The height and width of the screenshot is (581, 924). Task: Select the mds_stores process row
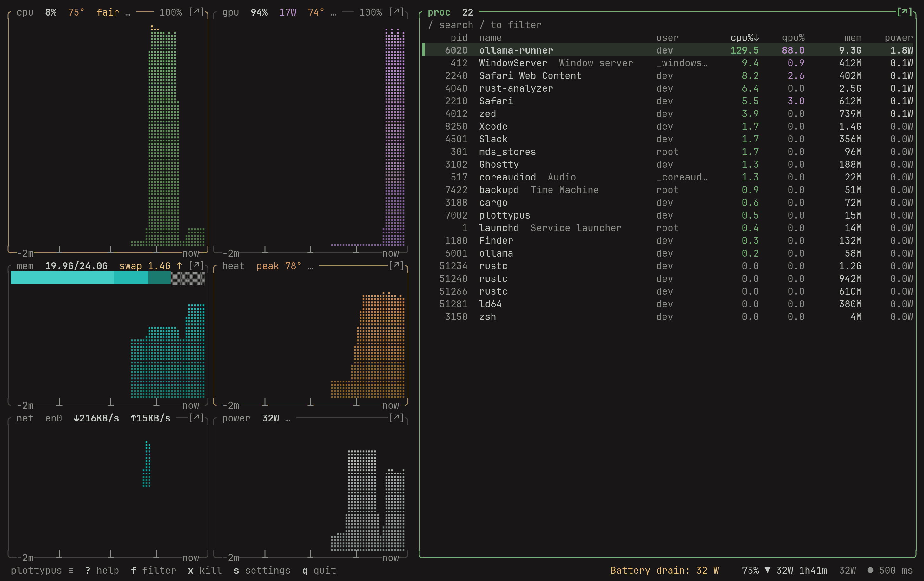coord(668,152)
